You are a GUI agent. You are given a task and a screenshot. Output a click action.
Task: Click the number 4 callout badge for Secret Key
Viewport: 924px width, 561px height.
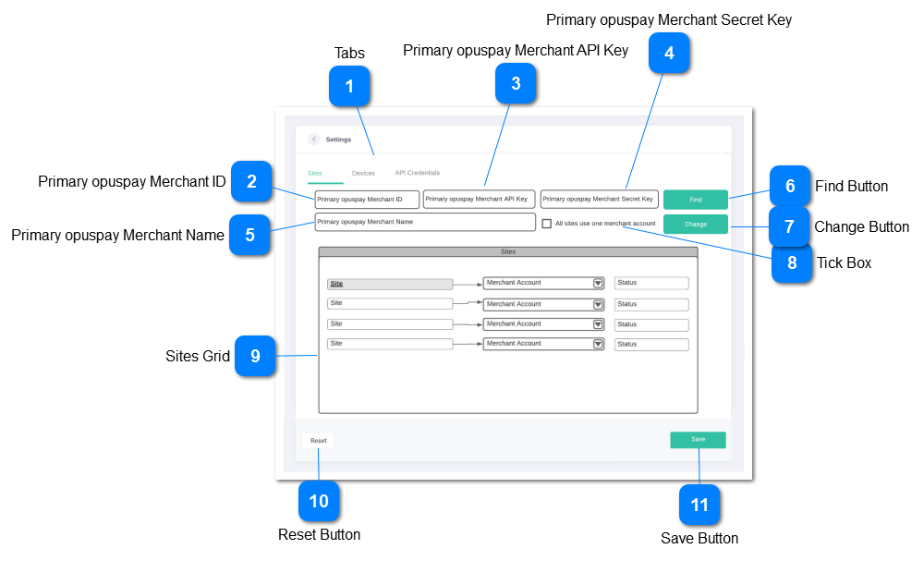pyautogui.click(x=669, y=54)
